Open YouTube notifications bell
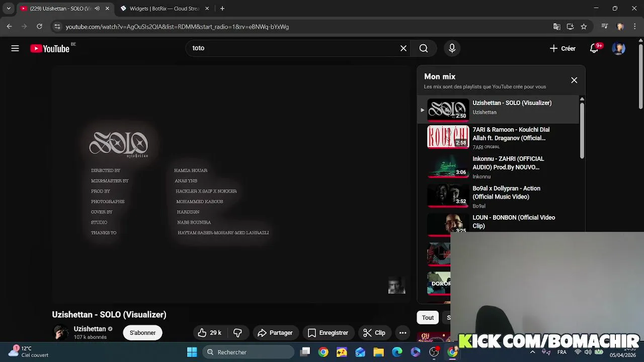Viewport: 644px width, 362px height. pyautogui.click(x=594, y=48)
